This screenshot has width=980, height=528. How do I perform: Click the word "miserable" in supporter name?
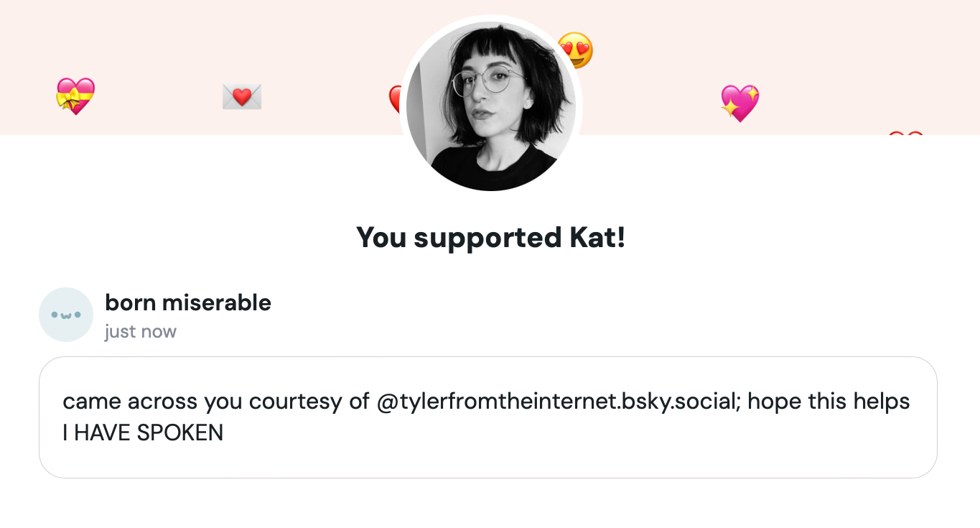(x=217, y=303)
